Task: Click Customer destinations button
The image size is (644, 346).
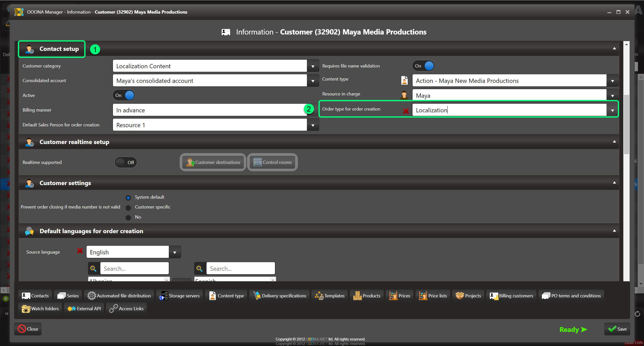Action: 213,162
